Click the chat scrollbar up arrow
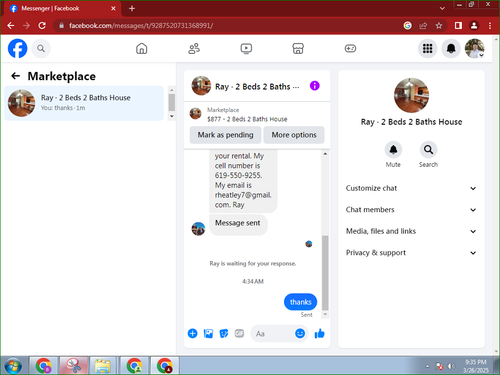This screenshot has width=500, height=375. click(x=325, y=154)
